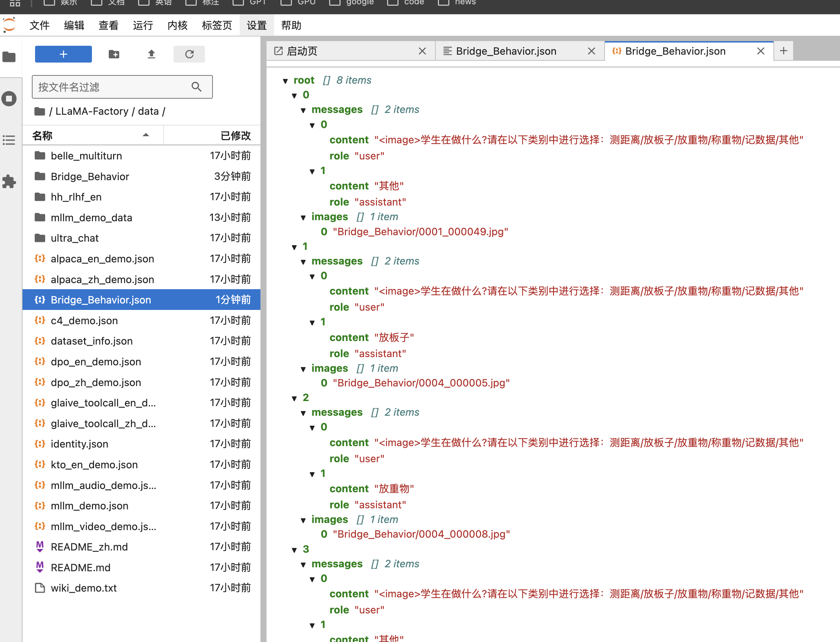Image resolution: width=840 pixels, height=642 pixels.
Task: Click the blue new launcher plus button
Action: point(63,54)
